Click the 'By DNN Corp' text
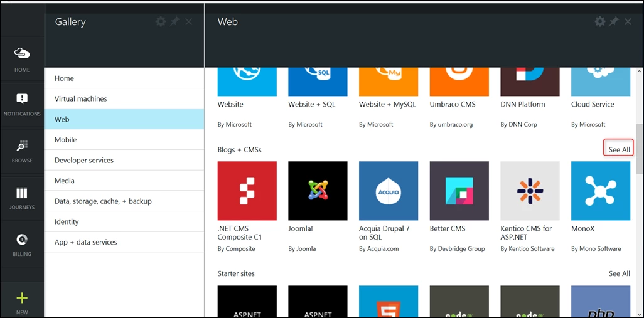 [x=518, y=124]
